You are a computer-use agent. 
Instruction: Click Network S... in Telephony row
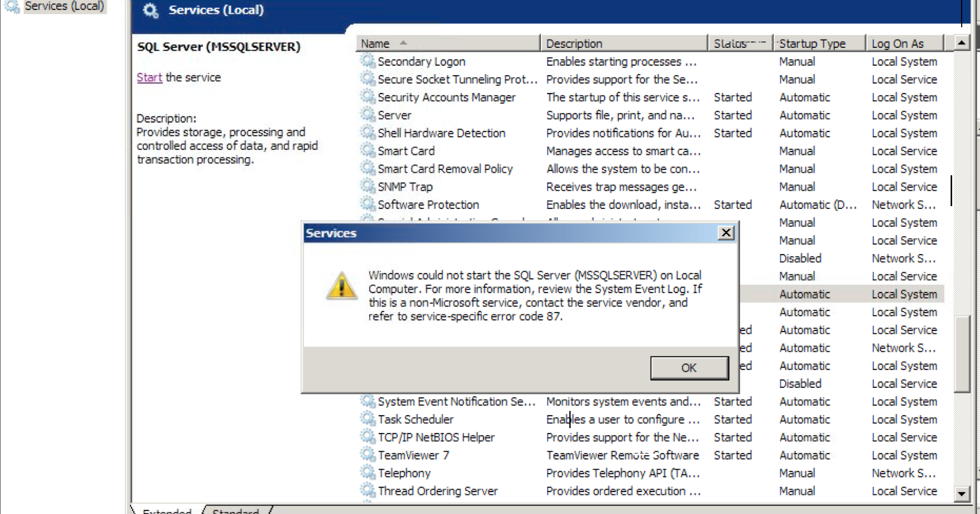tap(904, 473)
